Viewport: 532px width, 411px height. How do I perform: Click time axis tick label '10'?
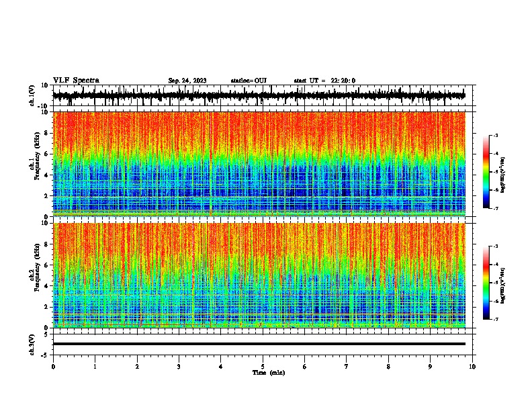[472, 367]
